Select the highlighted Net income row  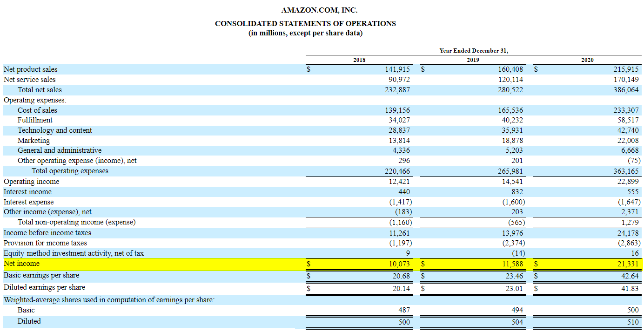186,263
